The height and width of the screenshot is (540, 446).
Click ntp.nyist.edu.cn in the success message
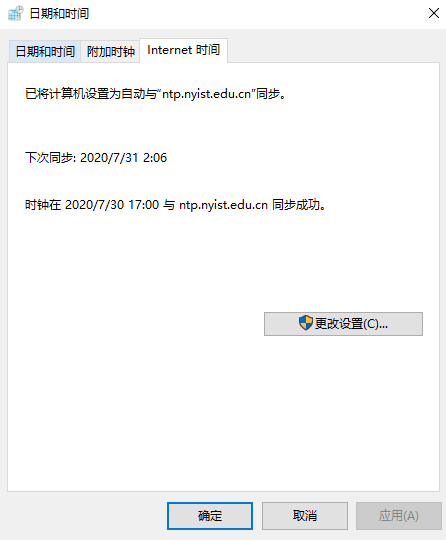(x=223, y=205)
